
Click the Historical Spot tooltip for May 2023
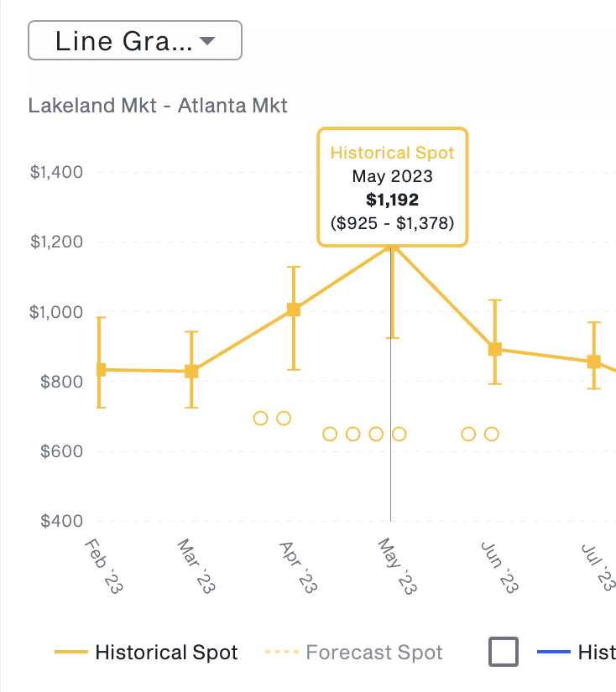[x=392, y=187]
